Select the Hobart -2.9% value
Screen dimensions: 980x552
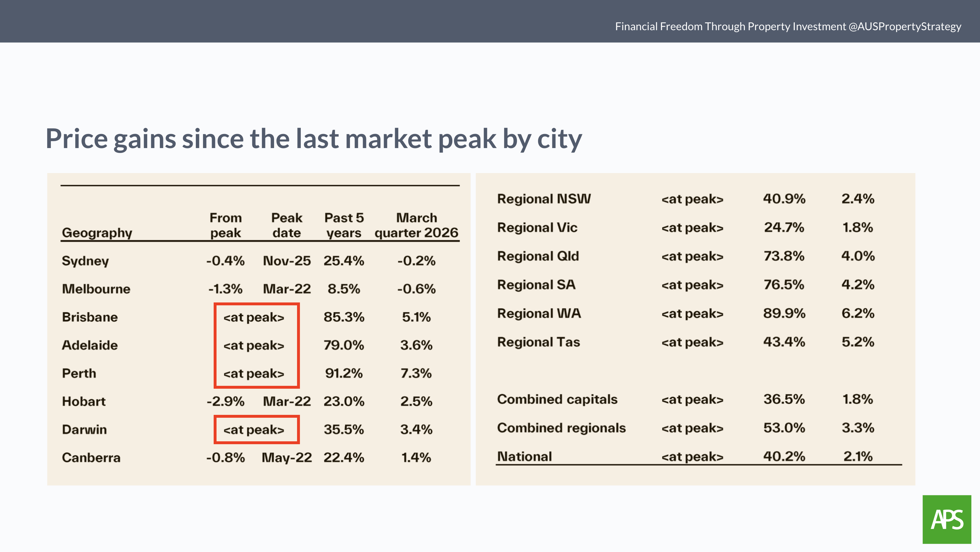click(x=225, y=401)
